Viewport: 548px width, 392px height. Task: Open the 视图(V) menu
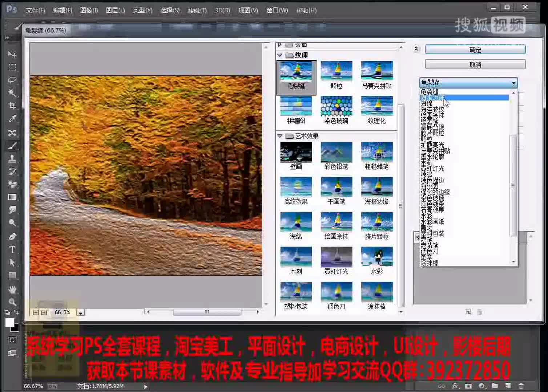[248, 10]
